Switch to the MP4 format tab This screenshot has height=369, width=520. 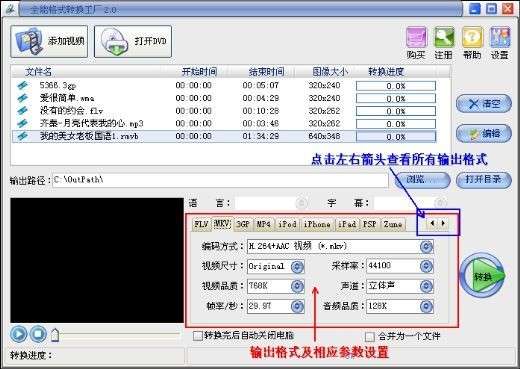264,224
